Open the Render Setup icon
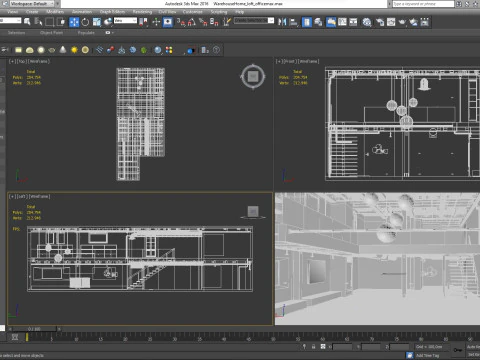This screenshot has height=360, width=480. click(380, 22)
